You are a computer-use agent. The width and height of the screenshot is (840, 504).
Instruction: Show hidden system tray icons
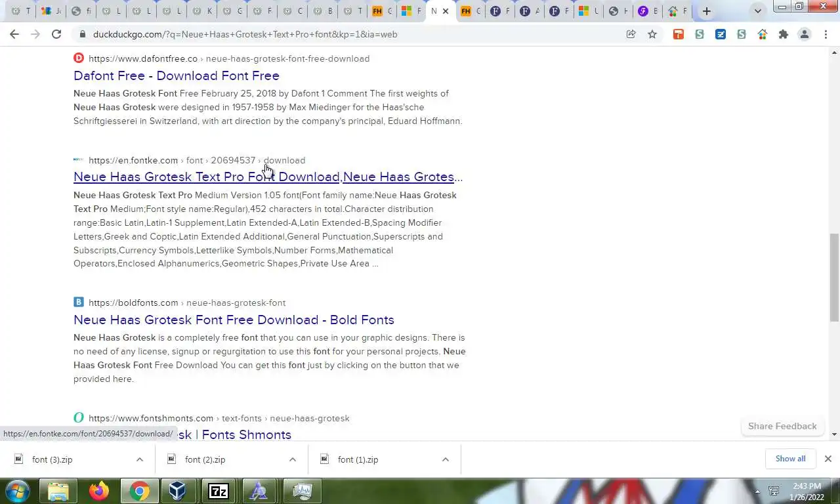pos(757,491)
